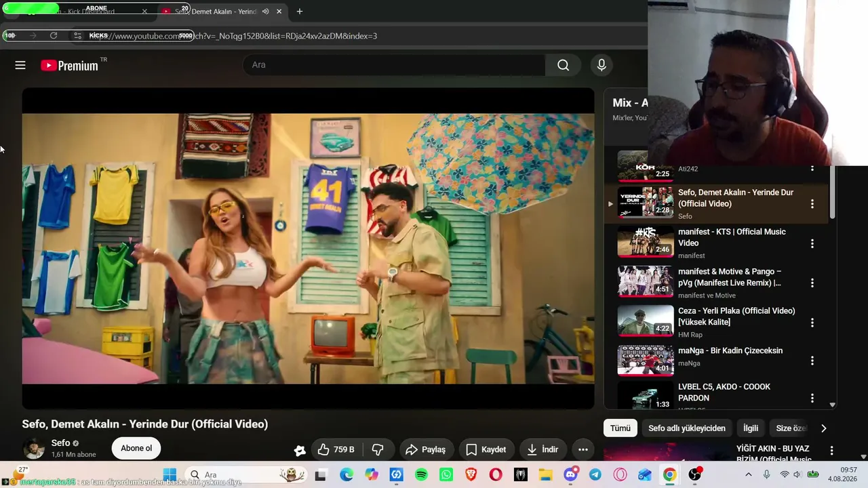Play 'Ceza - Yerli Plaka (Official Video)'
This screenshot has width=868, height=488.
pyautogui.click(x=736, y=317)
